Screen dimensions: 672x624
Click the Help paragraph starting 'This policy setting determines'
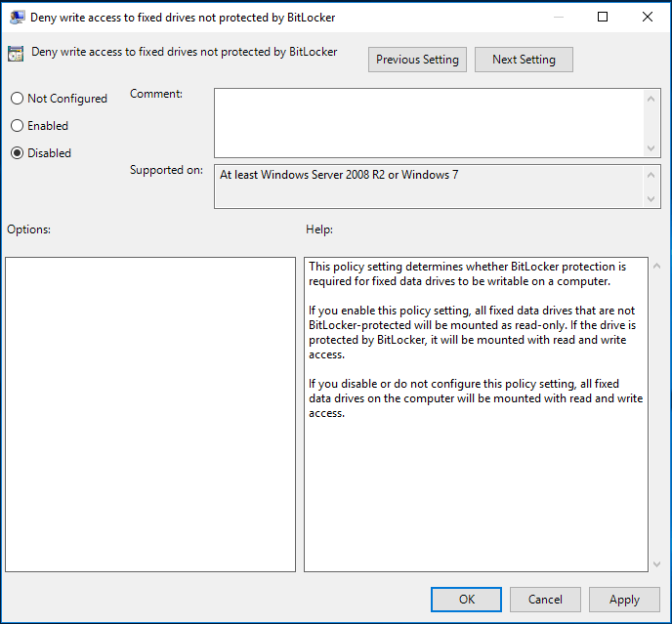coord(468,273)
